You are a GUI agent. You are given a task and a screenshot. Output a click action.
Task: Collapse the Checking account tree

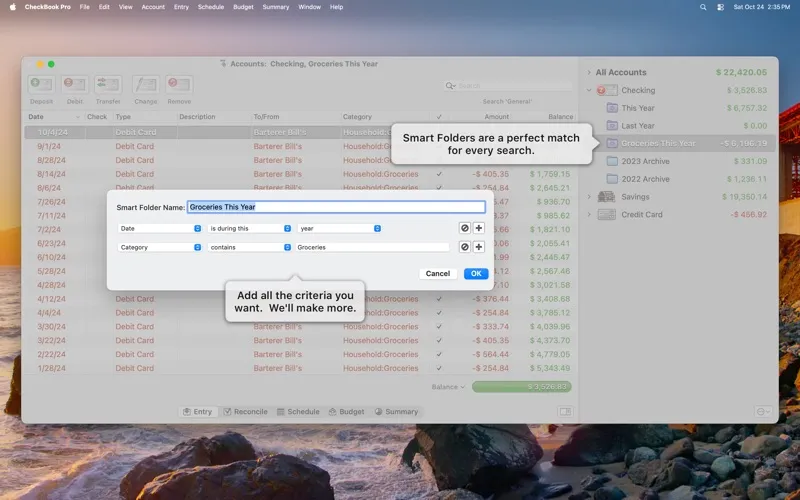point(589,90)
